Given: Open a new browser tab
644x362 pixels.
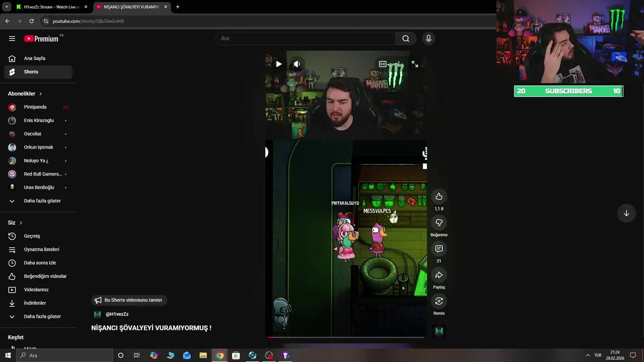Looking at the screenshot, I should (x=178, y=7).
